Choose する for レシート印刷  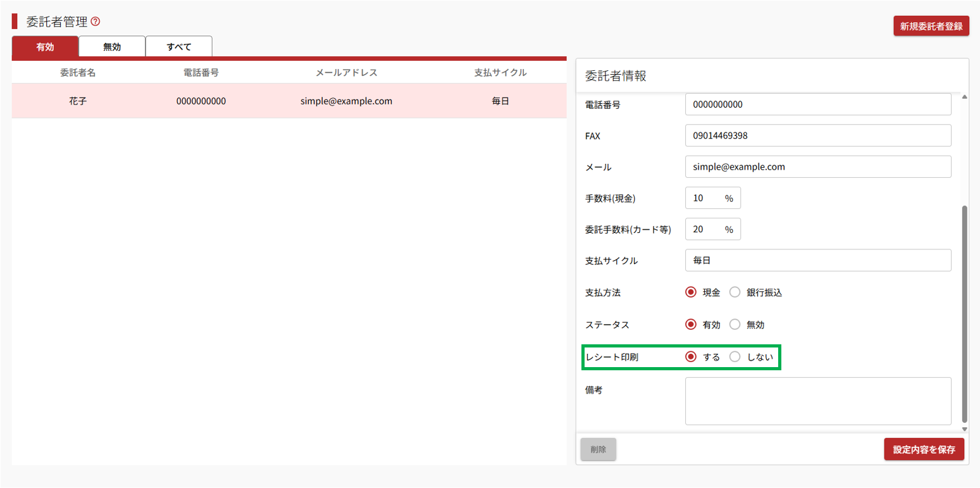click(691, 357)
